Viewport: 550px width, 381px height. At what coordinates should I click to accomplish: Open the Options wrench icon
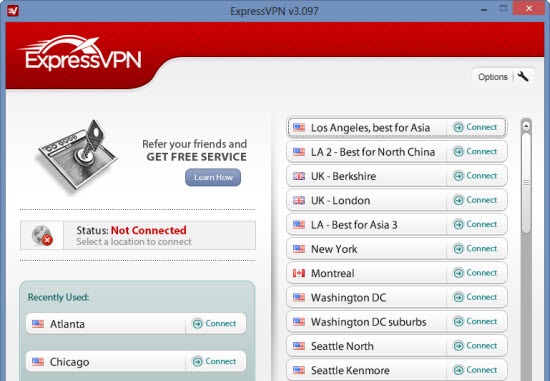click(523, 76)
